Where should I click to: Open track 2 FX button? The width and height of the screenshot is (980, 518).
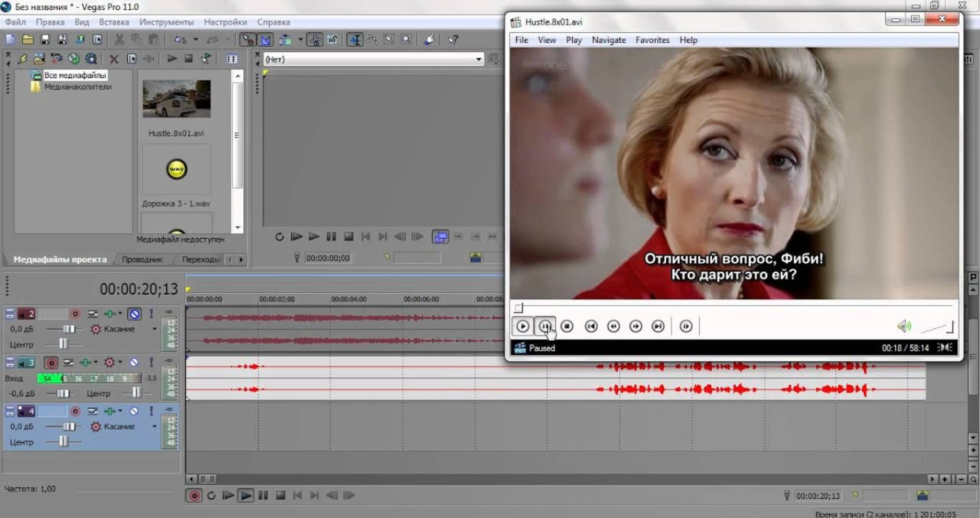click(x=110, y=314)
